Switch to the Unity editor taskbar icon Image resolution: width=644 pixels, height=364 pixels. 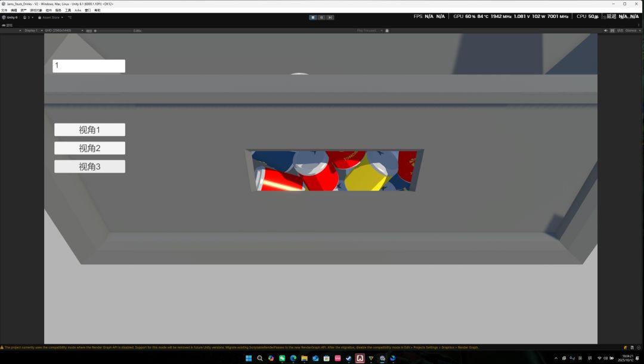coord(382,358)
